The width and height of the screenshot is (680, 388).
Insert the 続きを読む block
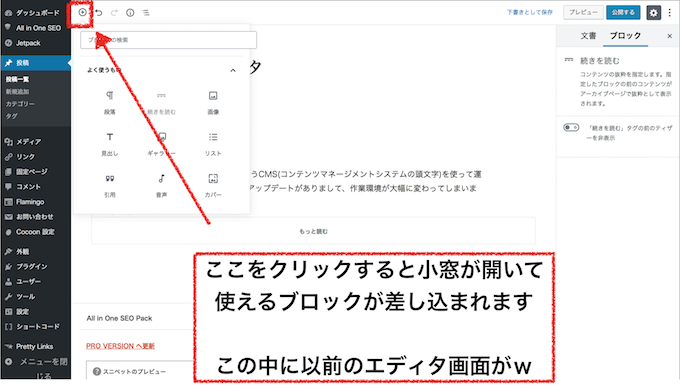pos(161,103)
